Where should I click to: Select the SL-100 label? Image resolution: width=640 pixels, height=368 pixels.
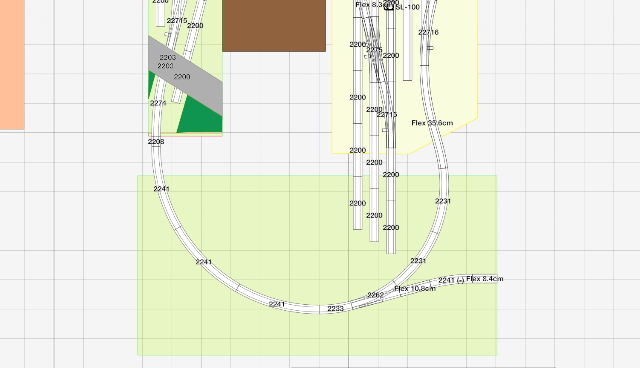[407, 7]
